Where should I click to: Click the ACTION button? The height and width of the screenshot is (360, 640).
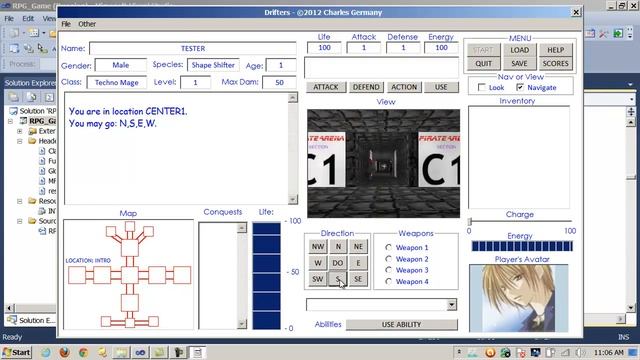404,87
